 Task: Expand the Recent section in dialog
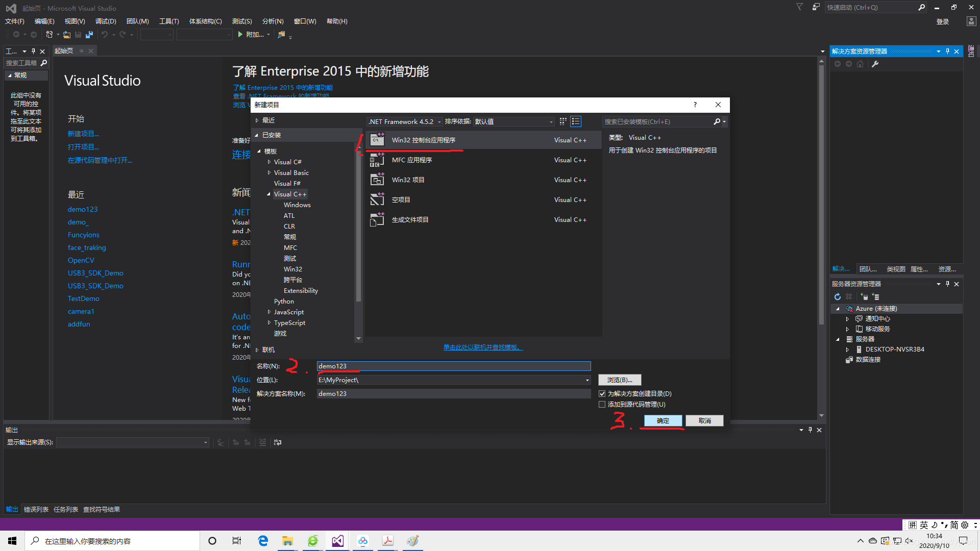(x=257, y=120)
